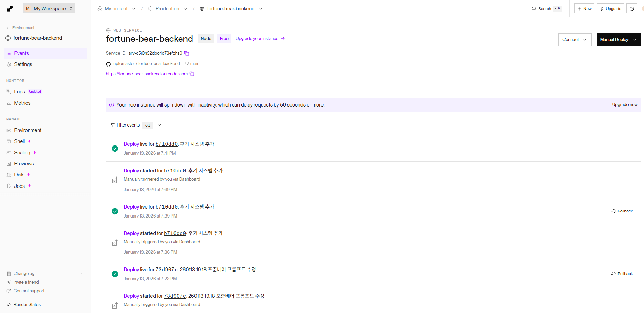Open Metrics from the sidebar

[x=22, y=103]
